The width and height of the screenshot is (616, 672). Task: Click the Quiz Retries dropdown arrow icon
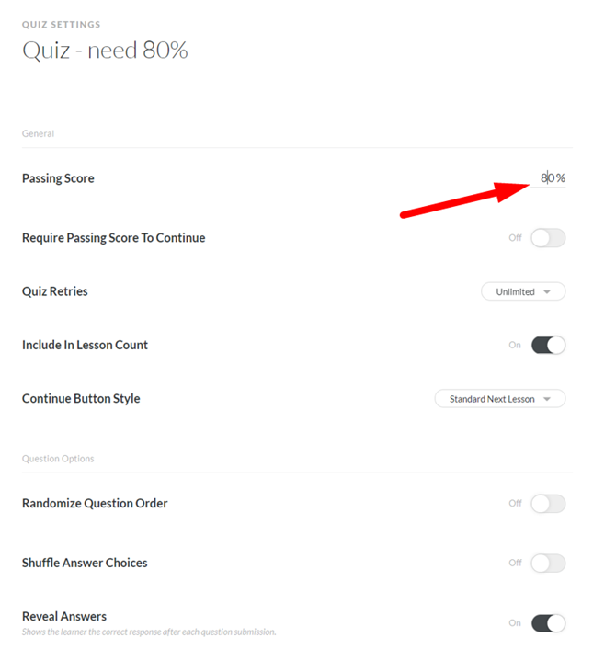click(546, 291)
